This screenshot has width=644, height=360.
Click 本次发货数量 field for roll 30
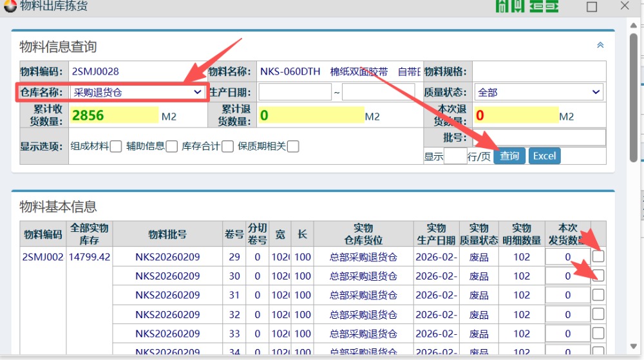pyautogui.click(x=567, y=276)
